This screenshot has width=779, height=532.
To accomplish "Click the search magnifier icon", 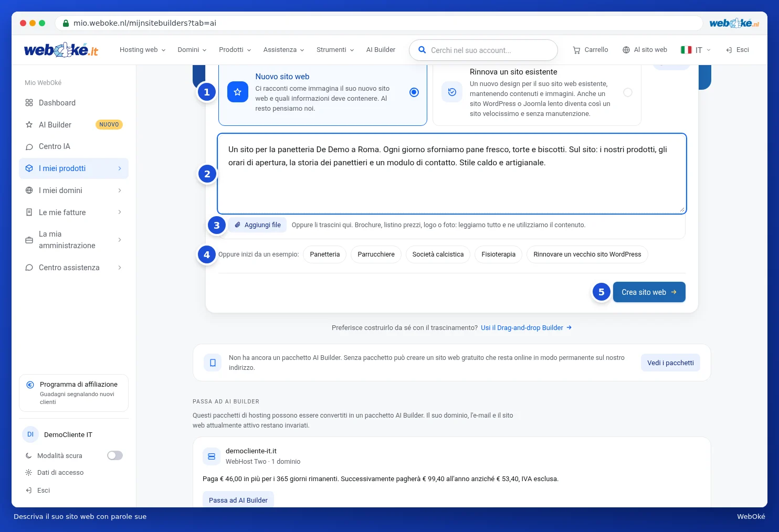I will tap(422, 50).
